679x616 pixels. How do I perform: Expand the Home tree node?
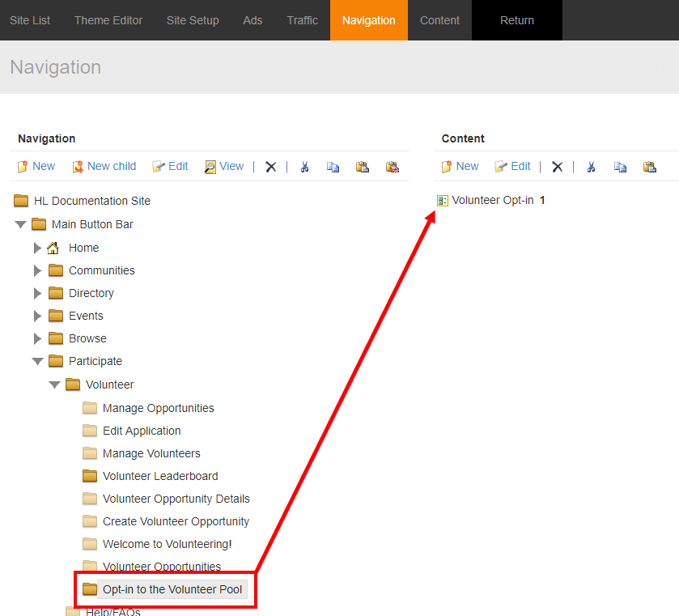tap(38, 248)
